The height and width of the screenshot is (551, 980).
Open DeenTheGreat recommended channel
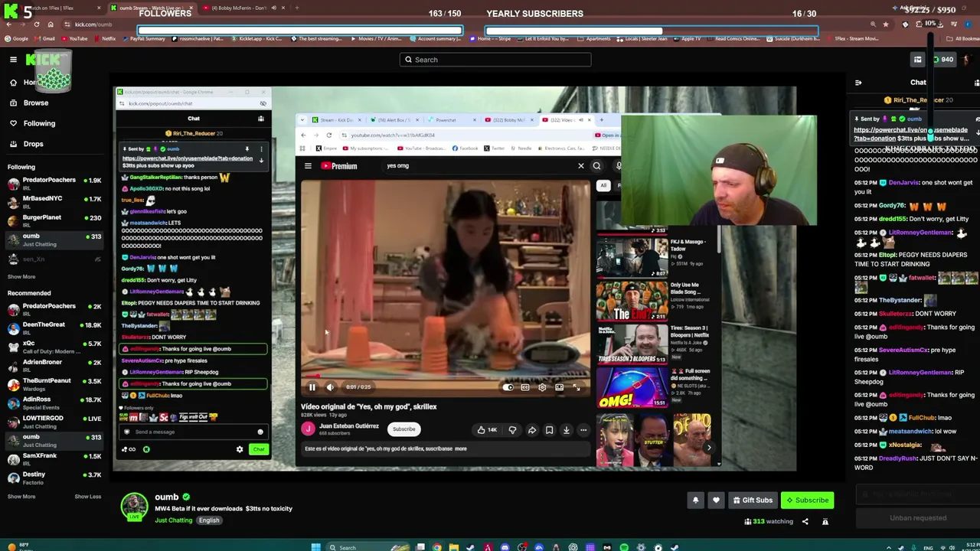[54, 328]
